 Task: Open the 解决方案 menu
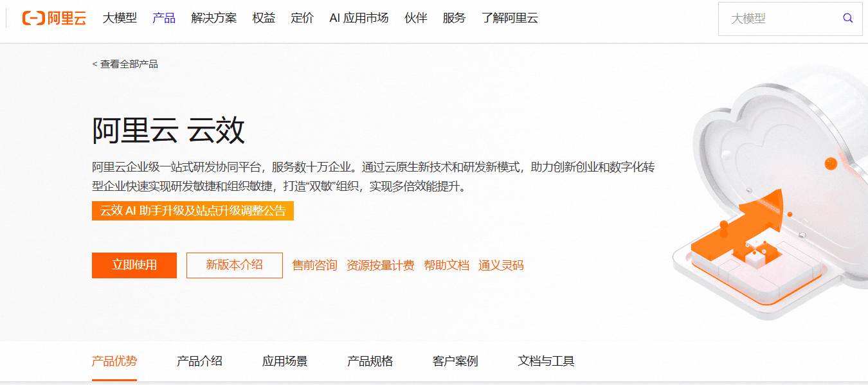[214, 18]
